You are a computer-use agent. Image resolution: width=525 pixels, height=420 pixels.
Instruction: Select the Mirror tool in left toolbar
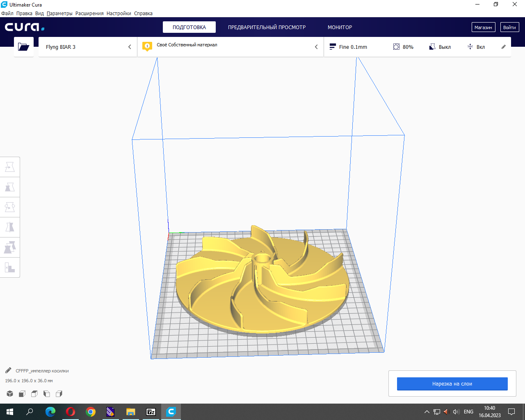10,227
